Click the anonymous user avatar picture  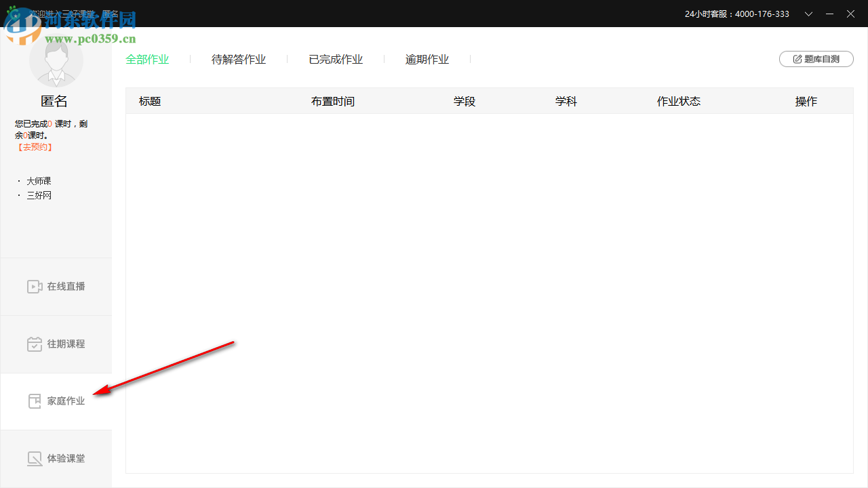point(56,60)
